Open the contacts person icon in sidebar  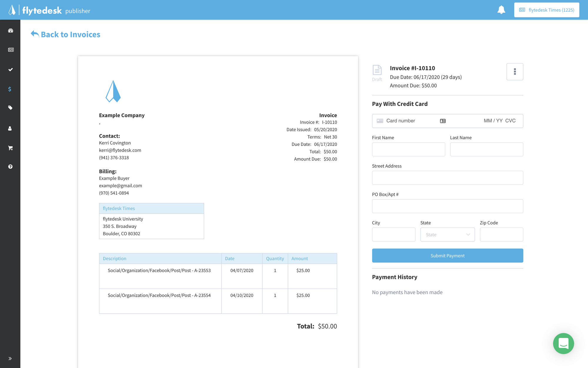pos(10,128)
